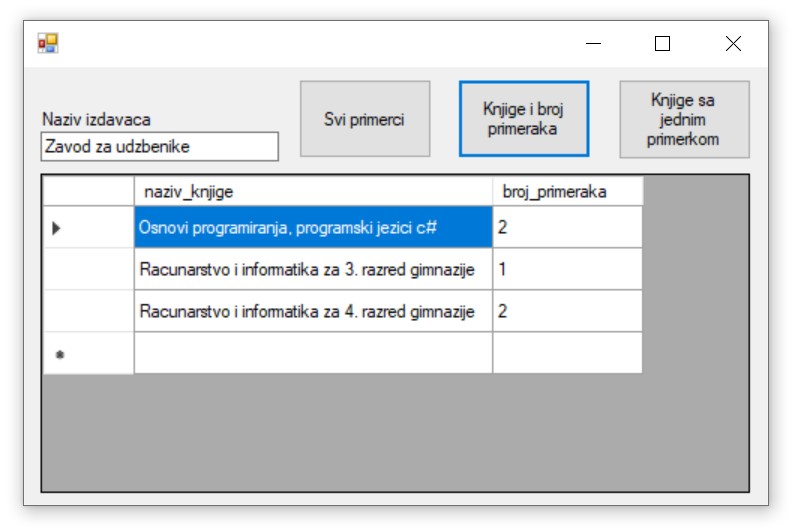Click the grid's top-left select-all corner
The height and width of the screenshot is (531, 793).
tap(88, 191)
